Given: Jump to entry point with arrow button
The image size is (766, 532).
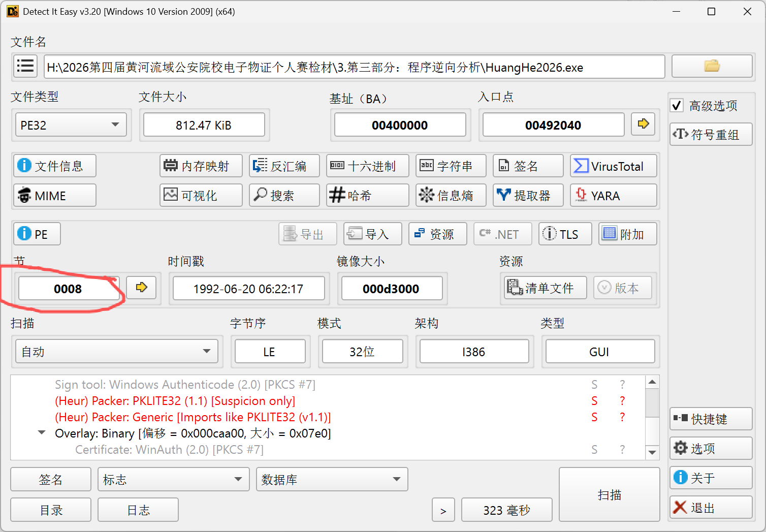Looking at the screenshot, I should point(643,124).
